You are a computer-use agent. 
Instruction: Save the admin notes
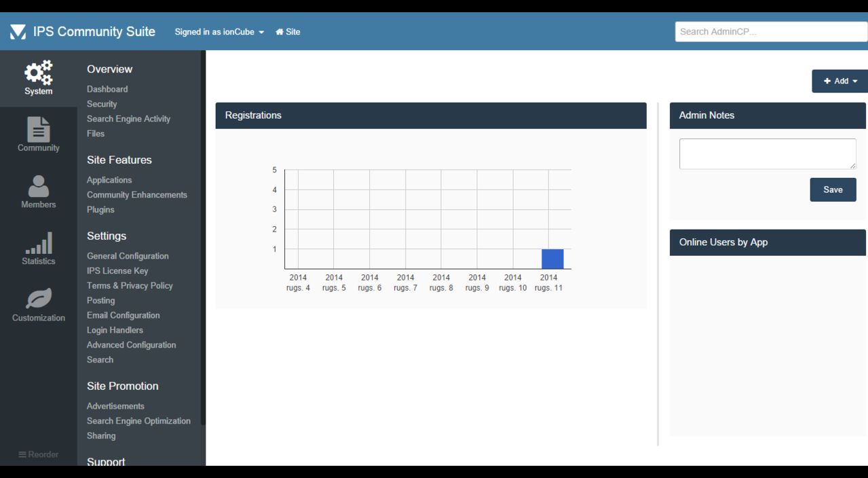[833, 190]
